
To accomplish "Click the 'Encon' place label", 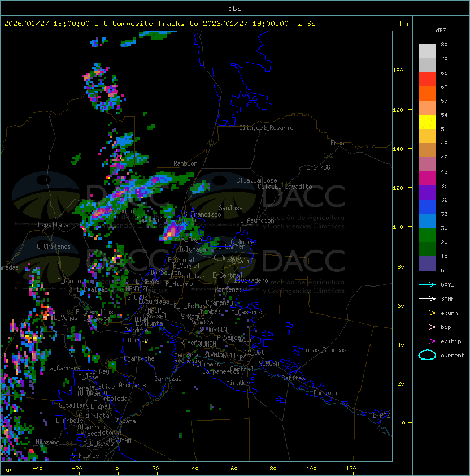I will pos(339,143).
